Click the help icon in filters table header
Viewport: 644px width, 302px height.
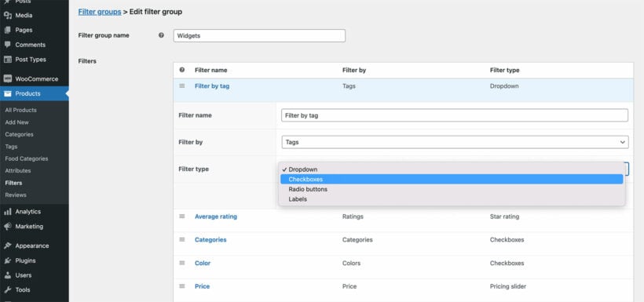pyautogui.click(x=182, y=70)
